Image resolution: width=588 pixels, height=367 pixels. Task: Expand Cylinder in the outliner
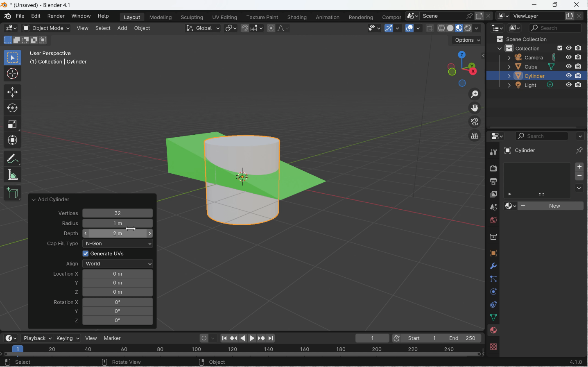(509, 76)
